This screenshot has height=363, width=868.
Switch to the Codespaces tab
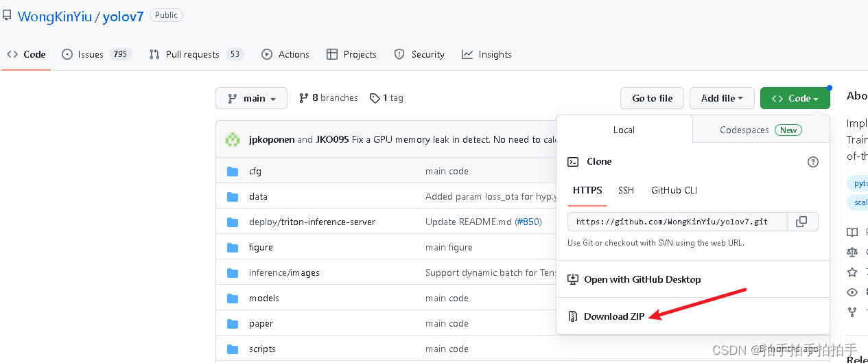click(760, 130)
